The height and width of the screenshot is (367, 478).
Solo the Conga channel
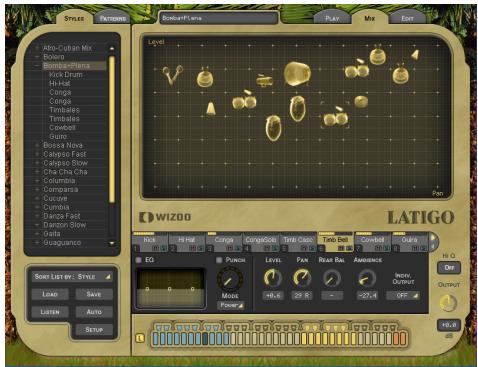click(x=237, y=248)
